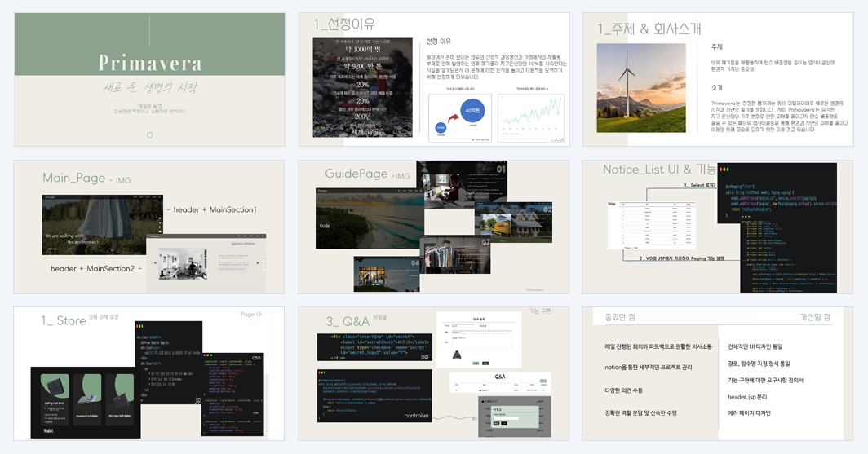
Task: Click the '약 1000억 벌' statistic
Action: point(362,49)
